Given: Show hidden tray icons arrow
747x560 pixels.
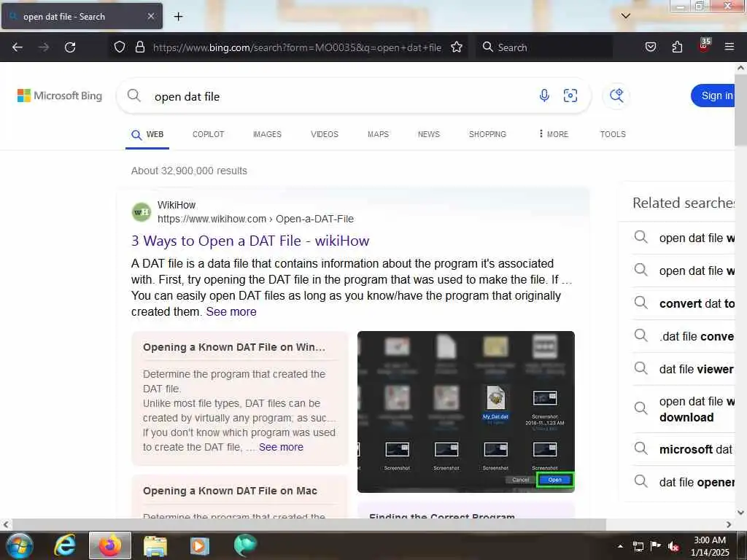Looking at the screenshot, I should [x=620, y=546].
